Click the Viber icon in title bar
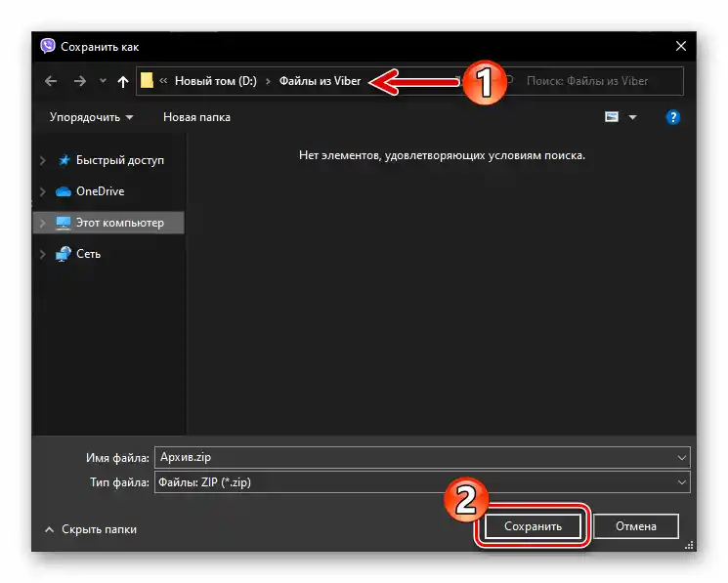 point(47,46)
